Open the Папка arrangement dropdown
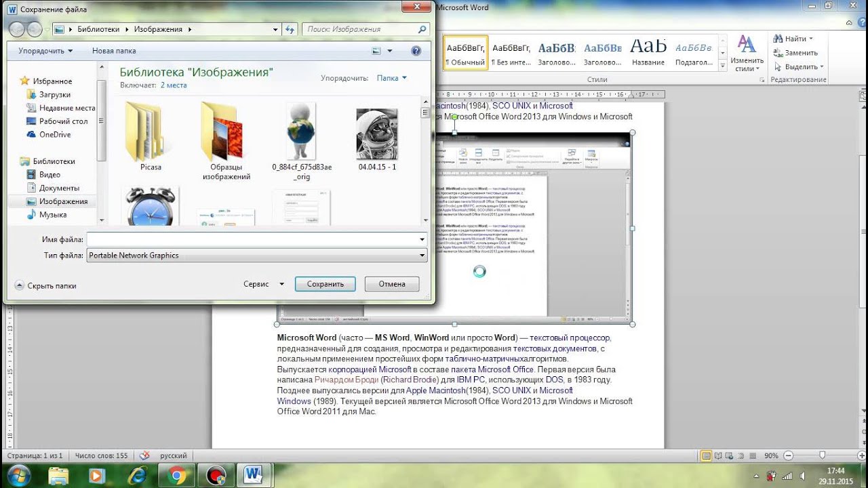The height and width of the screenshot is (488, 868). coord(392,78)
